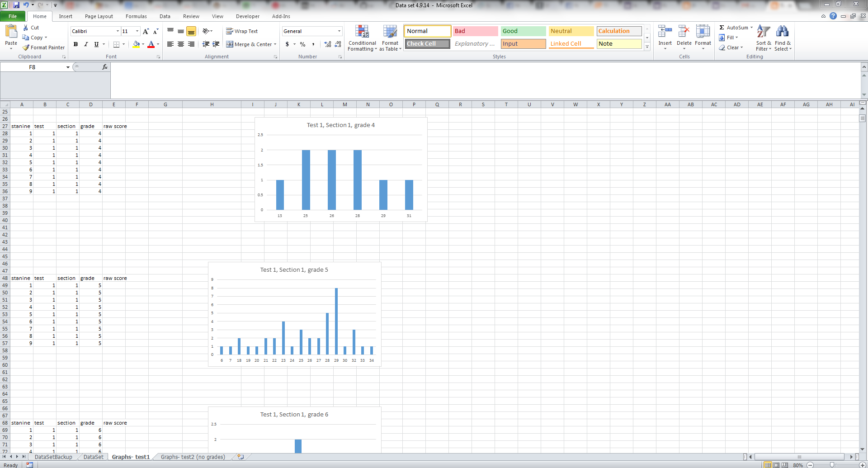Click the Increase Indent icon

point(216,44)
